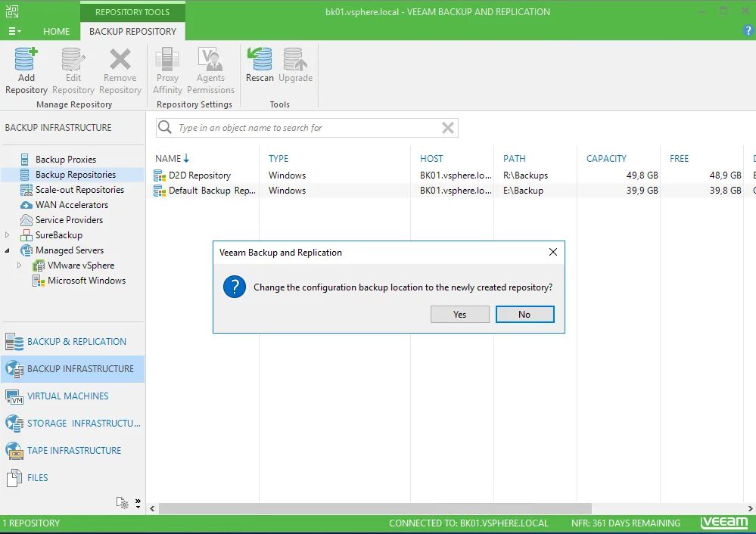Image resolution: width=756 pixels, height=534 pixels.
Task: Expand navigation pane overflow chevron
Action: click(x=138, y=503)
